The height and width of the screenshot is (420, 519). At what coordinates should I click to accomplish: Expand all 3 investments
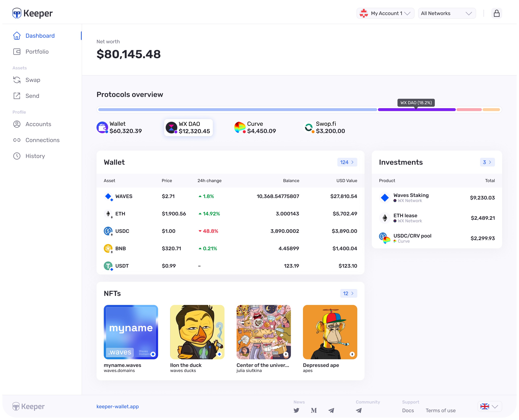pos(487,162)
